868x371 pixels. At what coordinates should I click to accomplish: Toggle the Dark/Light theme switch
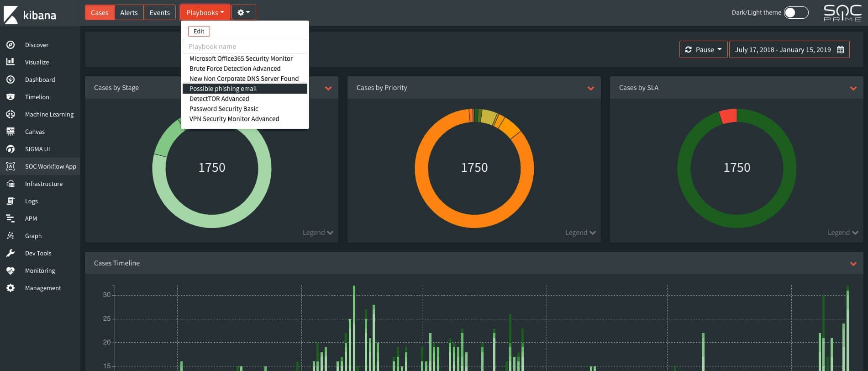(796, 13)
